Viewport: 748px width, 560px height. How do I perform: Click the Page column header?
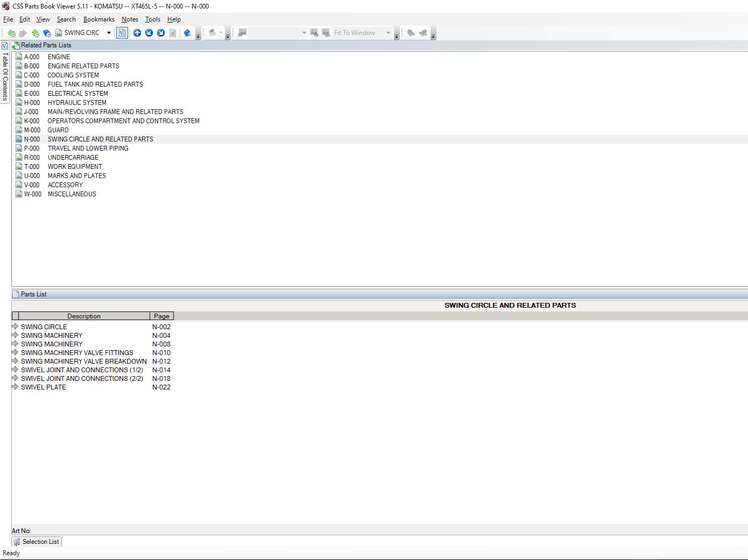[x=161, y=316]
